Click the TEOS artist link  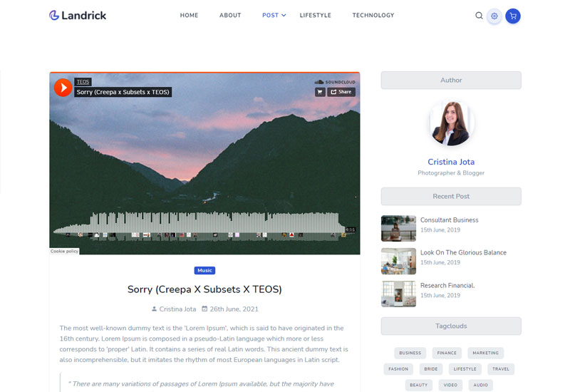click(83, 82)
